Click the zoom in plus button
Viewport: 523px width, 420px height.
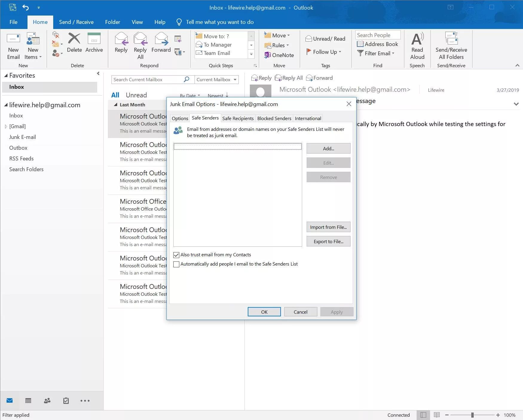pos(498,415)
